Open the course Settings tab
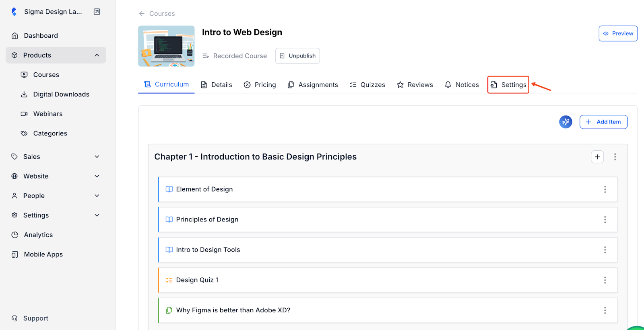 point(508,85)
